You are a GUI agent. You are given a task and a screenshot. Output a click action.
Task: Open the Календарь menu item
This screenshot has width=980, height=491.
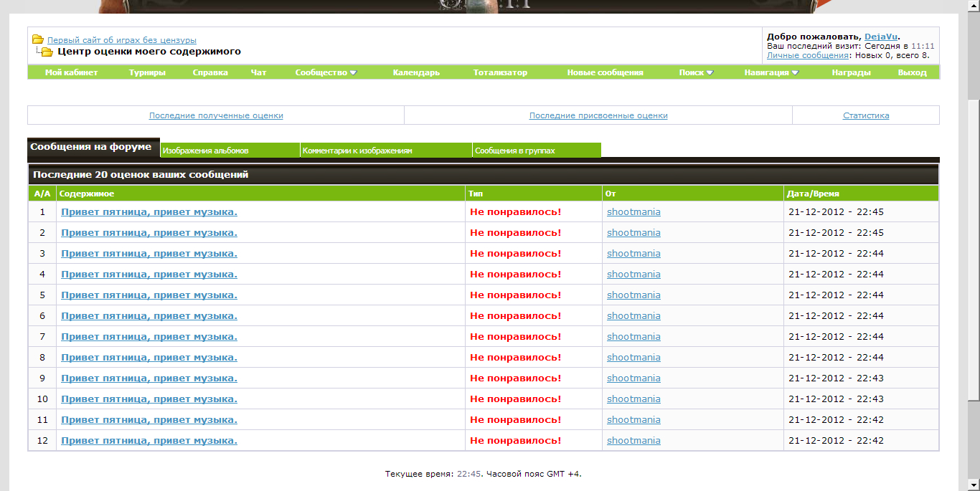(x=416, y=72)
